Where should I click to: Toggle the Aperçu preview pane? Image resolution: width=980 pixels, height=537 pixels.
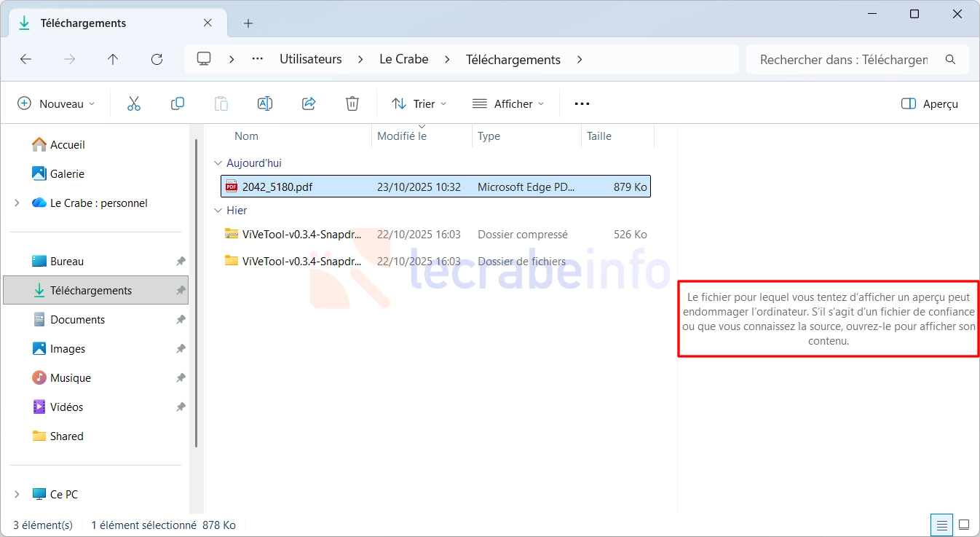coord(930,103)
